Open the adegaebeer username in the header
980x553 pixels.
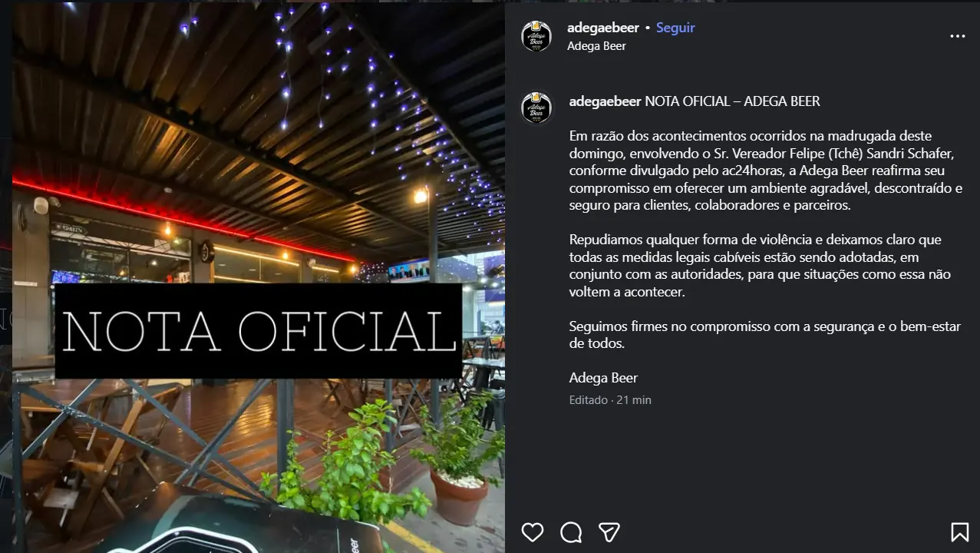(603, 28)
